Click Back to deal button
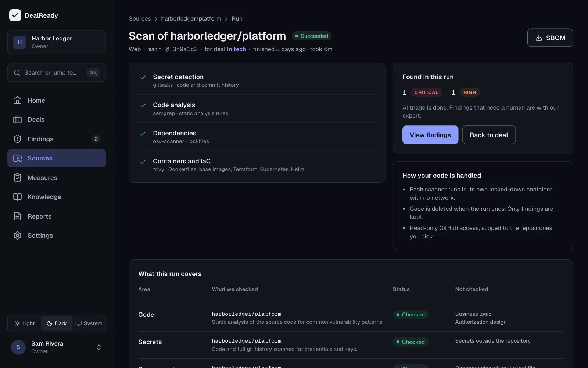This screenshot has height=368, width=588. click(489, 135)
